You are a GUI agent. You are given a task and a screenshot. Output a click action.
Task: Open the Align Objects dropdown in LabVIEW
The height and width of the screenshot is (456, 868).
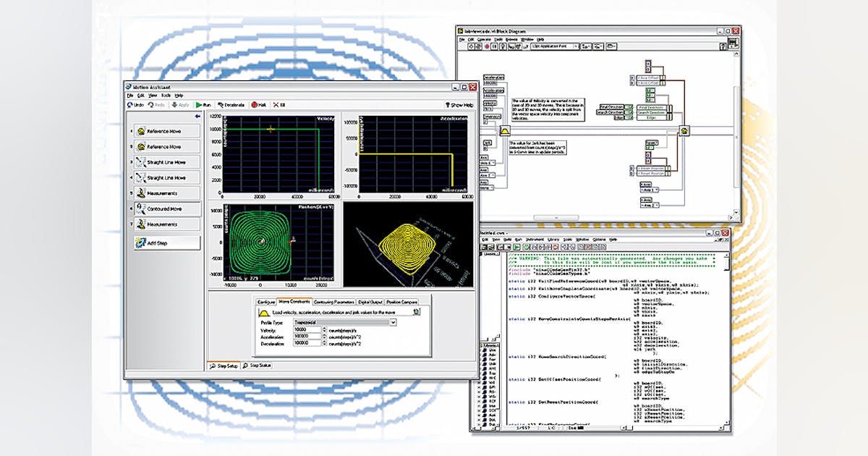(x=587, y=46)
